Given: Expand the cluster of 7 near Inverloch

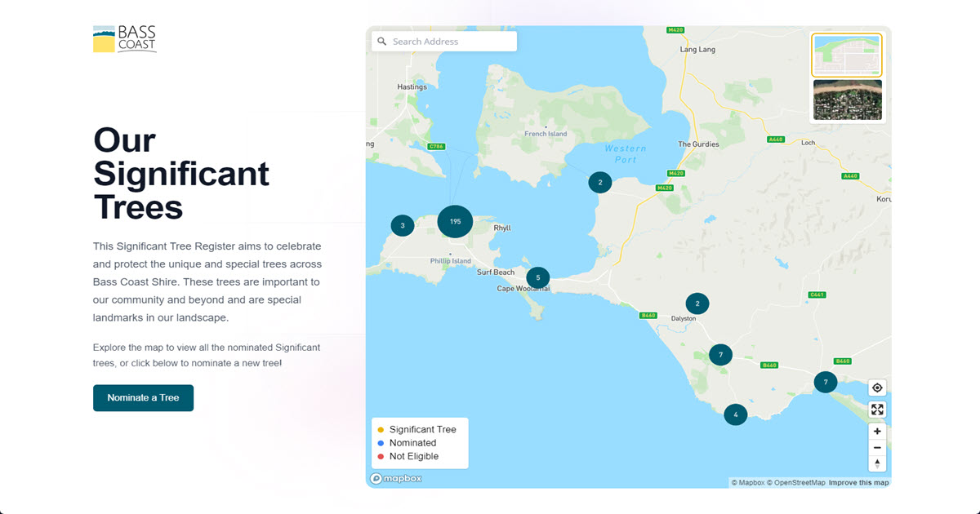Looking at the screenshot, I should [x=826, y=381].
